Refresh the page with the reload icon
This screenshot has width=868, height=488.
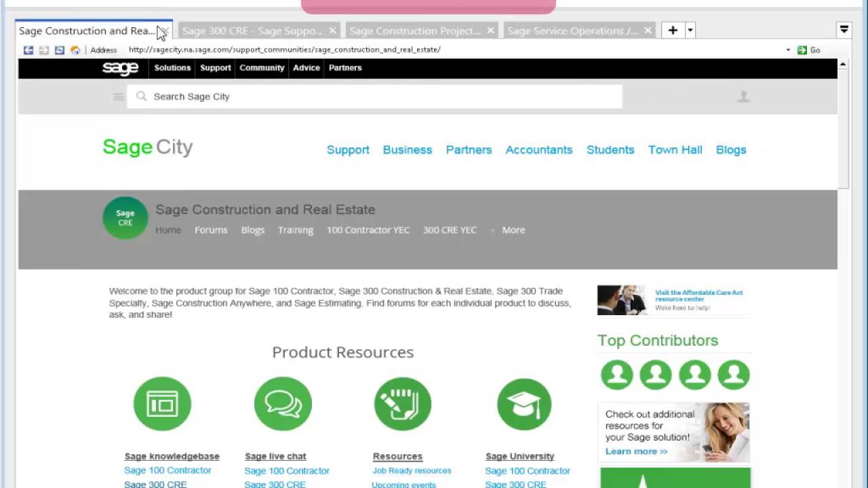(60, 50)
